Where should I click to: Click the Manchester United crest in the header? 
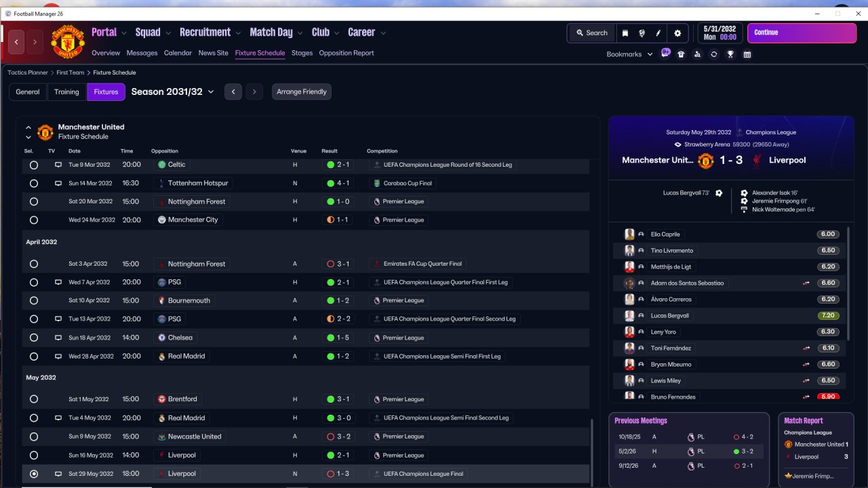[x=68, y=42]
